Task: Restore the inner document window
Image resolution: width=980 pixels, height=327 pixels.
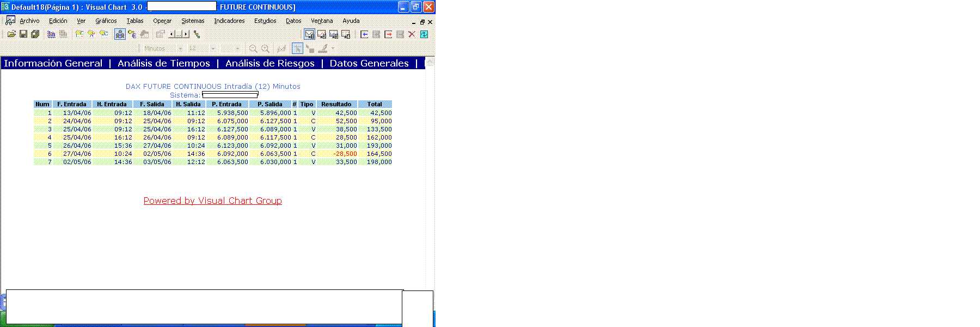Action: coord(422,22)
